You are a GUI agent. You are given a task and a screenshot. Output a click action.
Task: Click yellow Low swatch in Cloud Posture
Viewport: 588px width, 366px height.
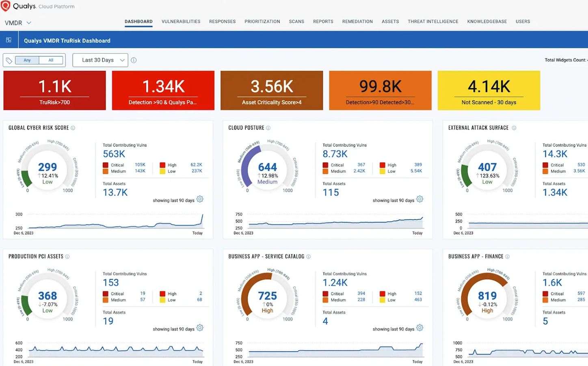click(383, 171)
